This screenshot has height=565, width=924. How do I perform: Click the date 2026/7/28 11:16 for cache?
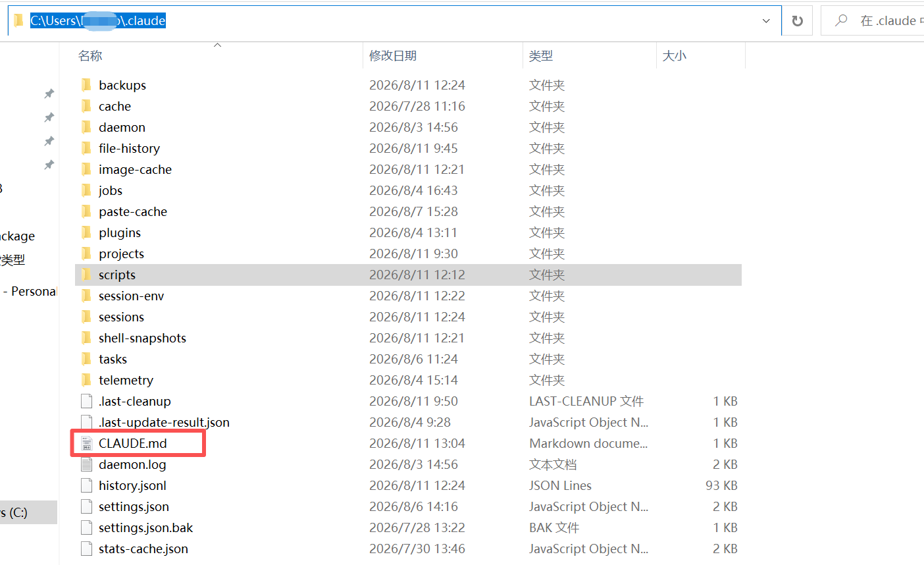(x=417, y=106)
